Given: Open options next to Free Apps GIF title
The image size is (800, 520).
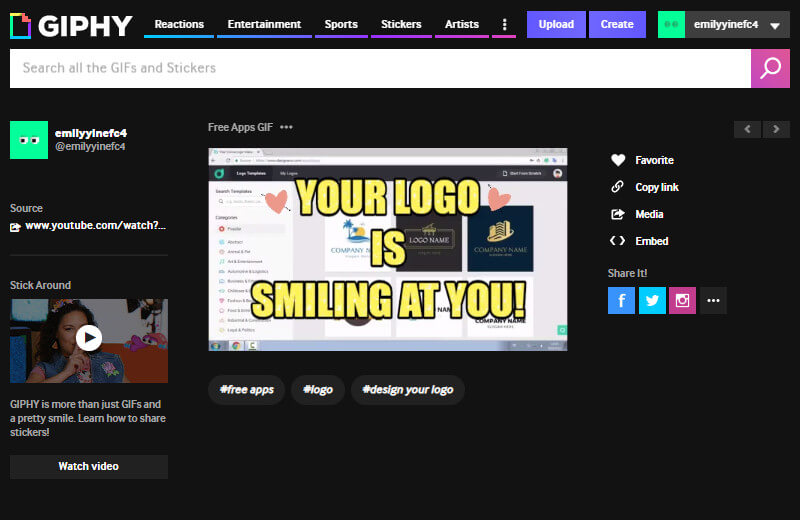Looking at the screenshot, I should click(287, 127).
